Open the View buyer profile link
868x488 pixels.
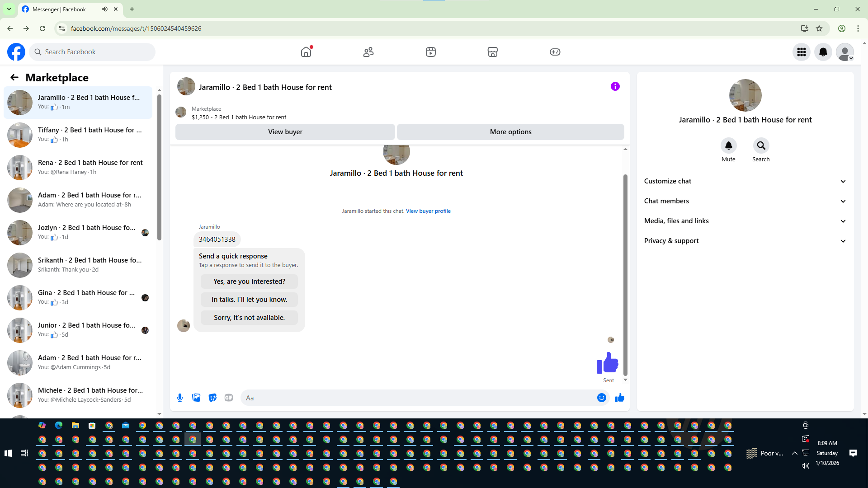point(428,211)
